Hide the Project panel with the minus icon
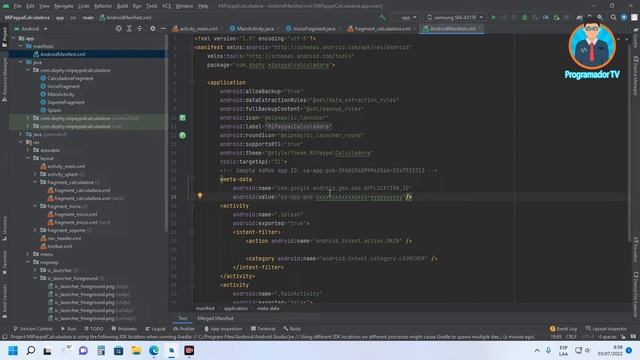The image size is (640, 360). click(x=163, y=29)
